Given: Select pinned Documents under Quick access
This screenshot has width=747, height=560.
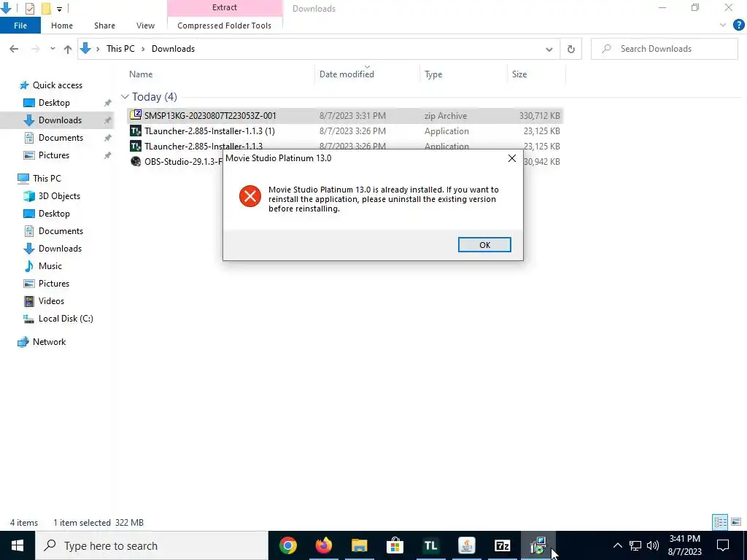Looking at the screenshot, I should 61,138.
